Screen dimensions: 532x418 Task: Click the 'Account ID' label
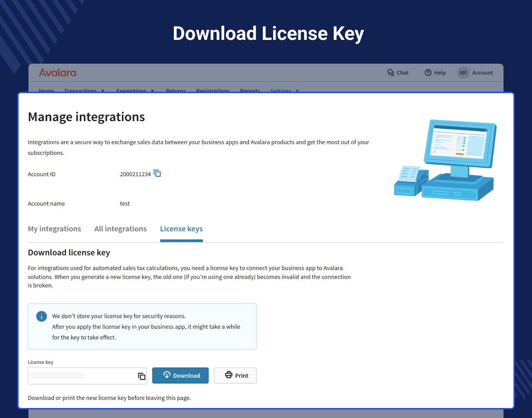[x=41, y=174]
